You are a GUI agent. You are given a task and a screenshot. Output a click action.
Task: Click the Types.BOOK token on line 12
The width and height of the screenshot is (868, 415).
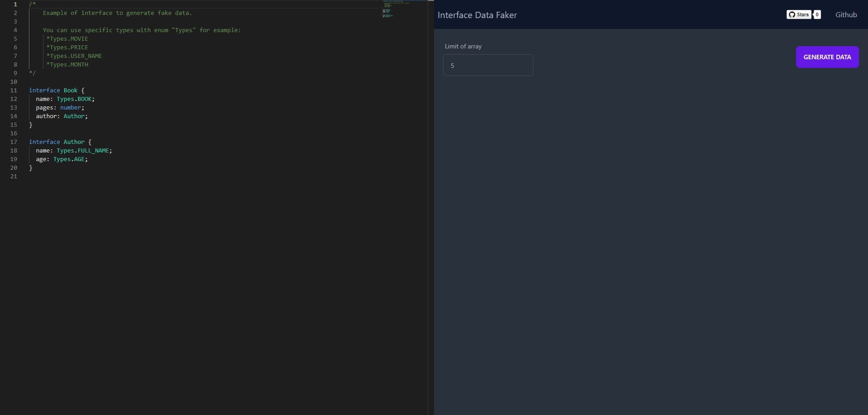click(74, 99)
